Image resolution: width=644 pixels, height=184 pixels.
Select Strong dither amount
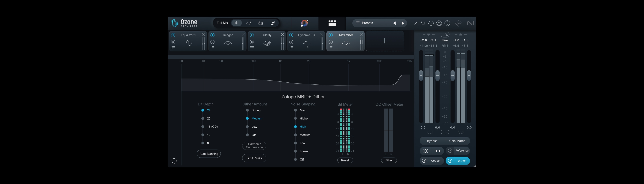click(253, 110)
